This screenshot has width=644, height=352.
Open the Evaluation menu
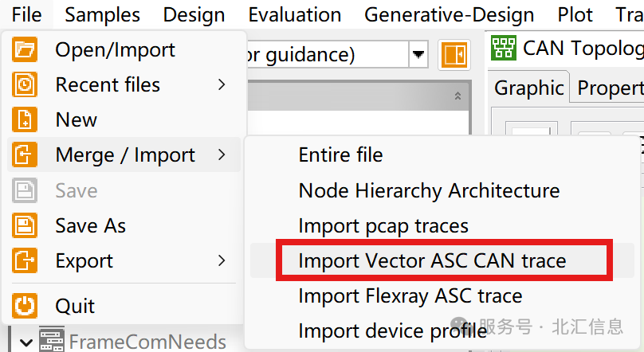point(295,15)
